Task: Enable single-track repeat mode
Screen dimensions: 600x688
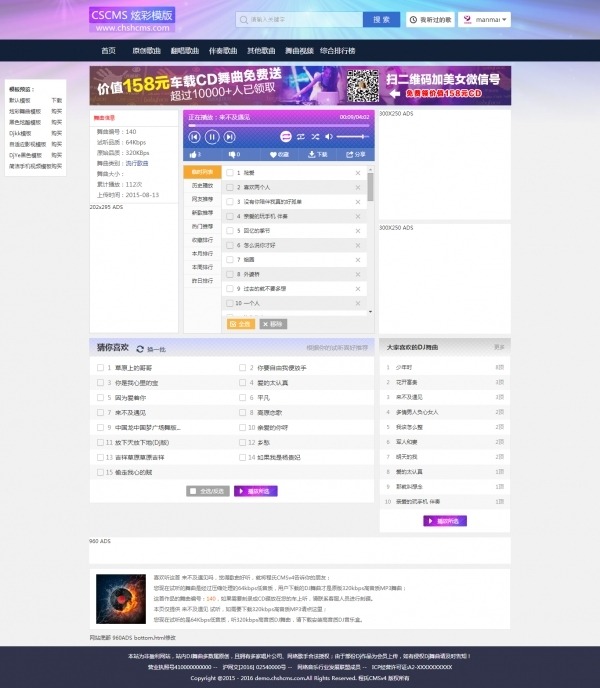Action: tap(301, 137)
